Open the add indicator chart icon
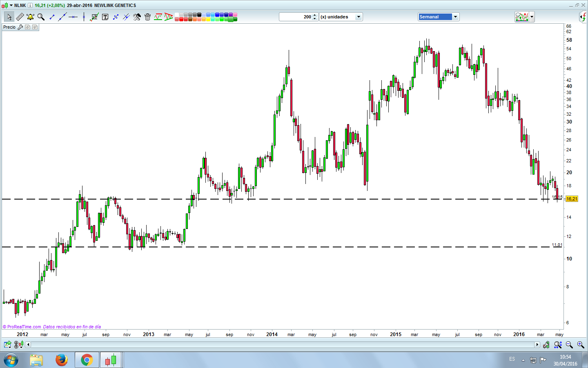This screenshot has height=368, width=588. point(522,17)
